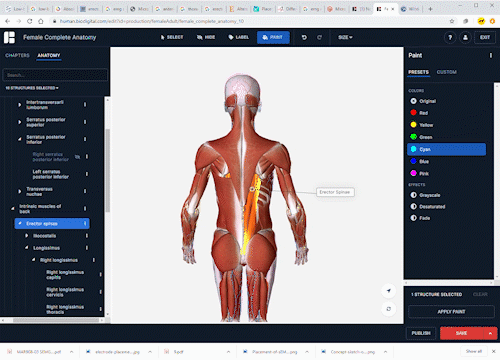Select Right longissimus capitis item
This screenshot has width=500, height=360.
[65, 275]
